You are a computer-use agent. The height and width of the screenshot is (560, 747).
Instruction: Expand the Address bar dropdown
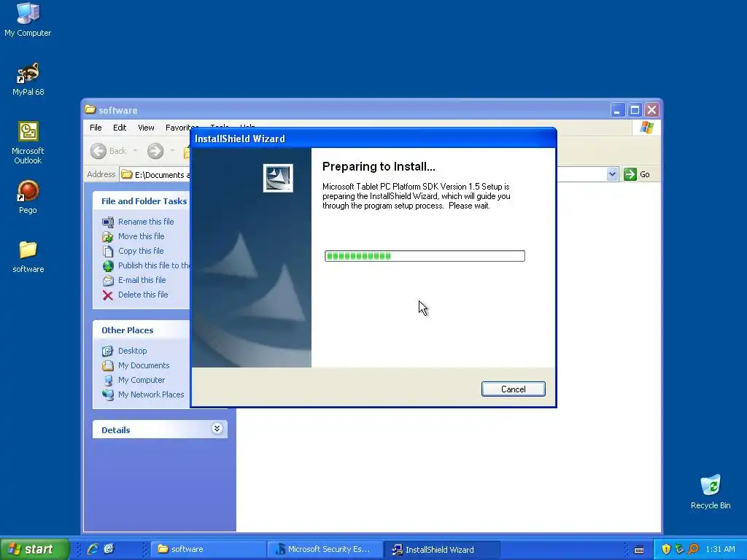612,174
